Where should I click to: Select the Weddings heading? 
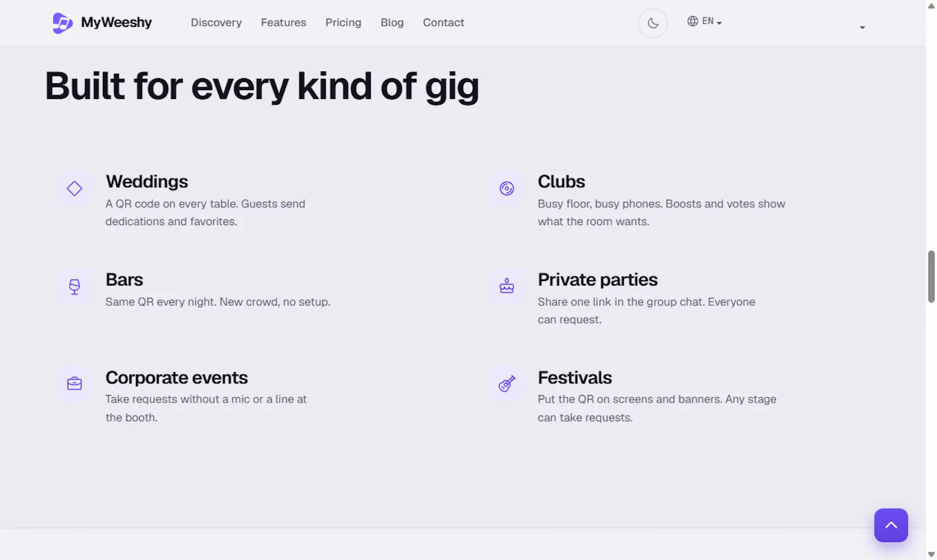click(147, 181)
